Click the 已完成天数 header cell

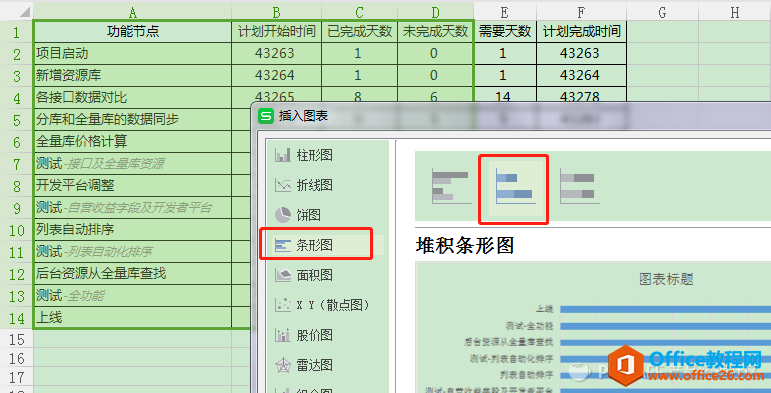tap(359, 32)
